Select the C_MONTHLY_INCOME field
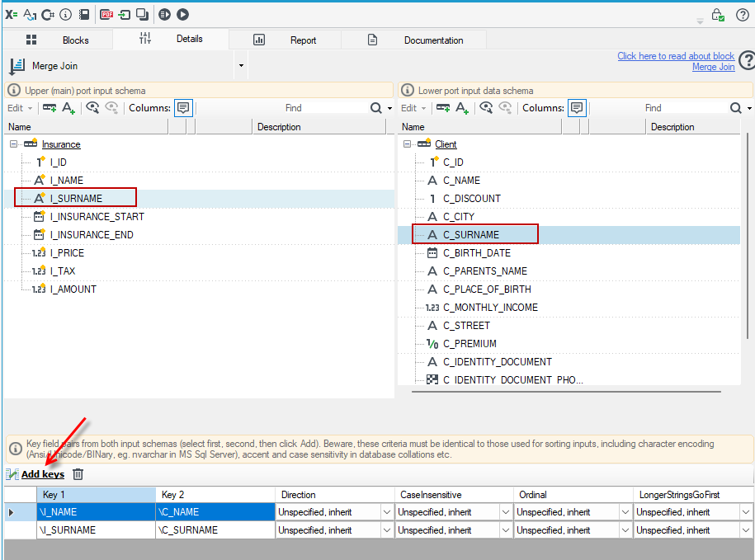The width and height of the screenshot is (755, 560). (x=490, y=308)
